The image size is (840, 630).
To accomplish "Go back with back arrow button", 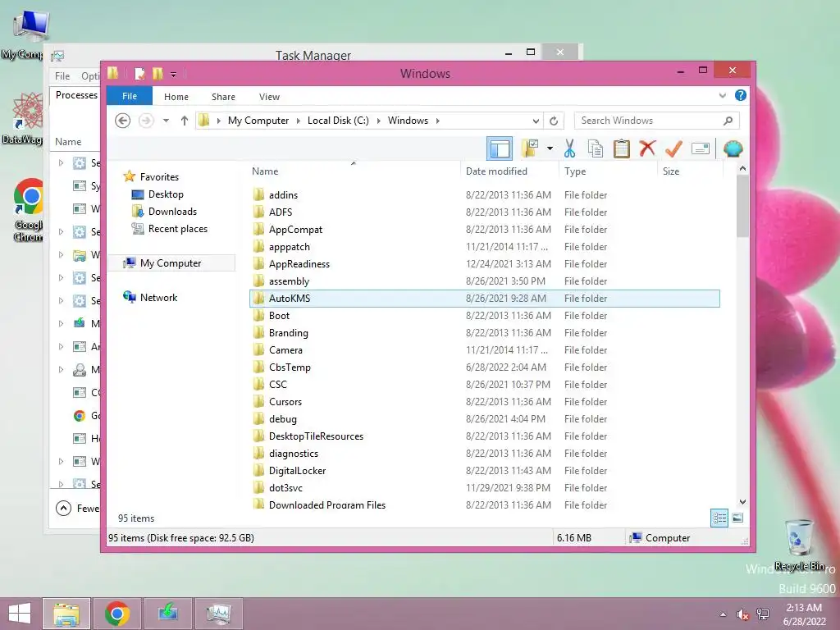I will pyautogui.click(x=123, y=121).
